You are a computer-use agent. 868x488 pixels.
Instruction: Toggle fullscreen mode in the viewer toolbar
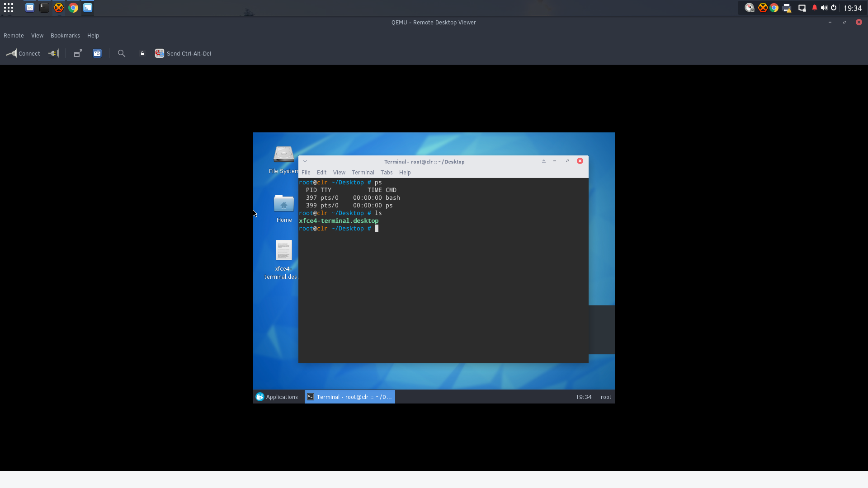pos(78,53)
